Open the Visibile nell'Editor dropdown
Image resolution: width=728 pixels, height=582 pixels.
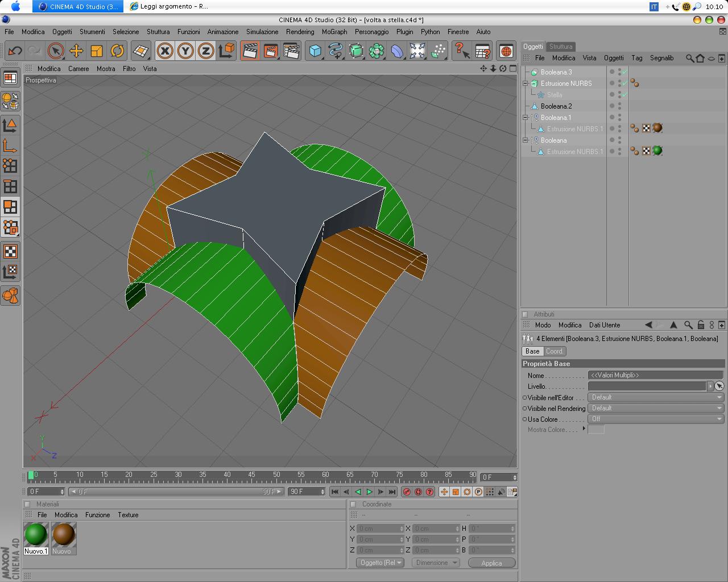[655, 397]
